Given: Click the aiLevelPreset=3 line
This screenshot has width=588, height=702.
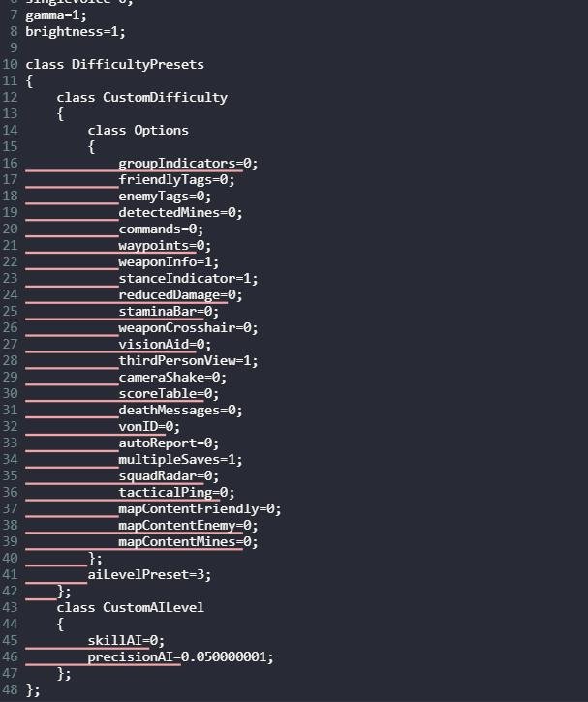Looking at the screenshot, I should [x=149, y=574].
